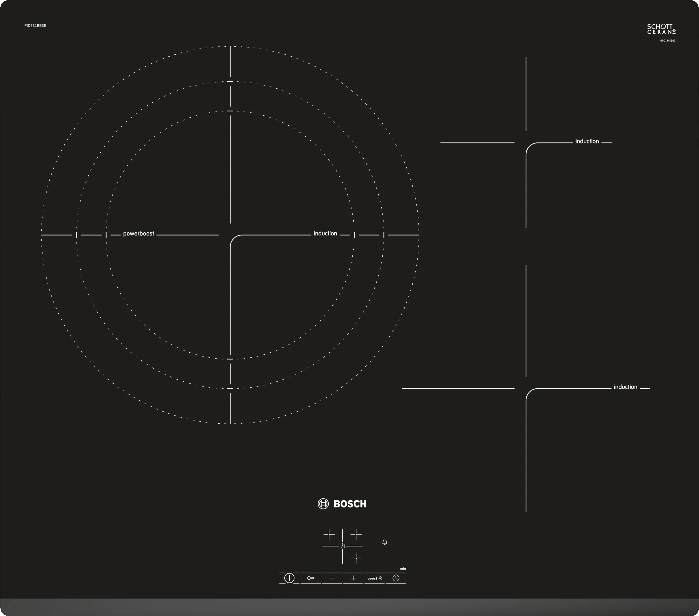The width and height of the screenshot is (699, 616).
Task: Click the min label above timer button
Action: [x=403, y=569]
